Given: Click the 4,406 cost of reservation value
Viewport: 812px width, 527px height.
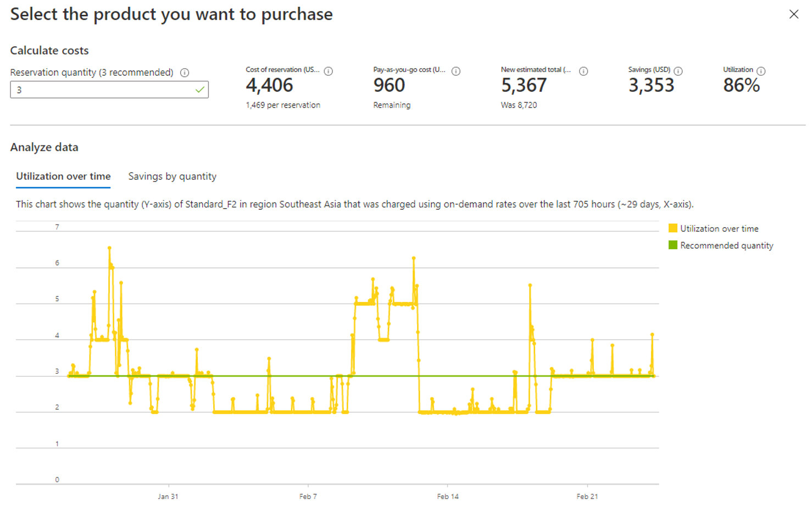Looking at the screenshot, I should coord(269,85).
